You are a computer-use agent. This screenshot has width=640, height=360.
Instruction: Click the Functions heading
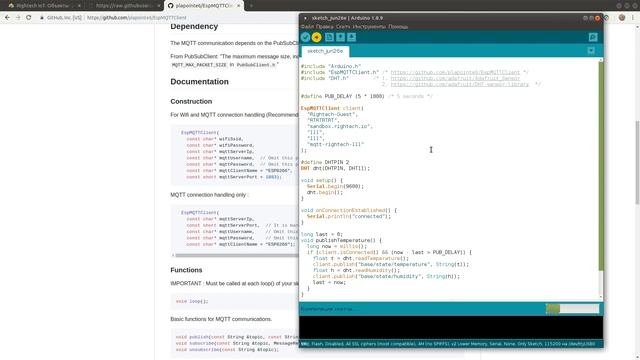click(x=186, y=270)
